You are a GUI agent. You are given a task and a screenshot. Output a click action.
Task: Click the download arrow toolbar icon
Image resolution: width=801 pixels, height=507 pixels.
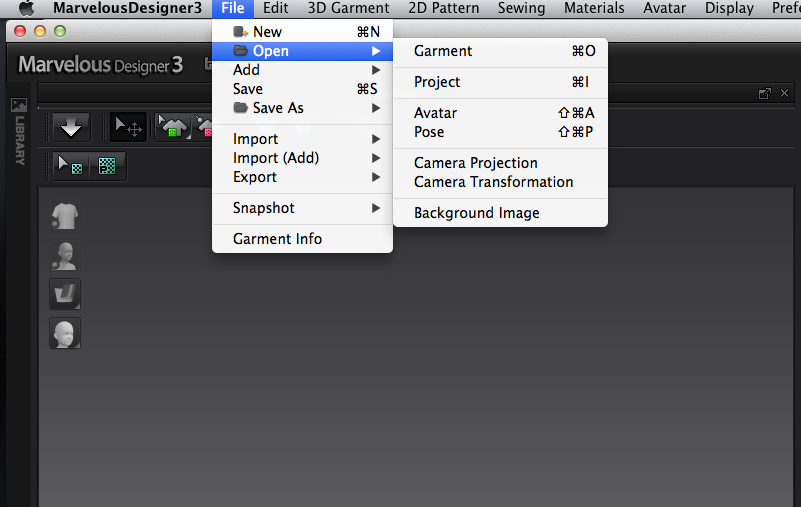click(71, 127)
